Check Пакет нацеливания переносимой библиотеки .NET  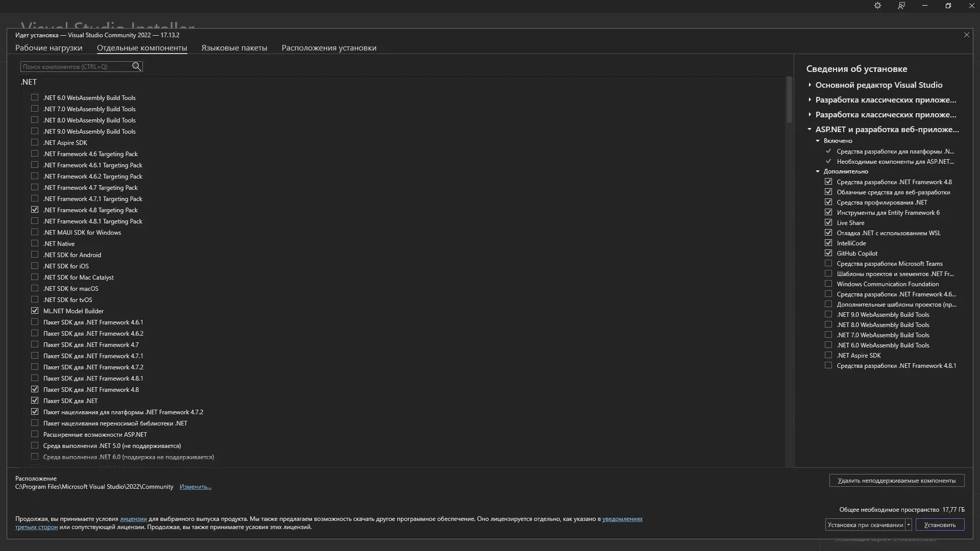[x=35, y=423]
